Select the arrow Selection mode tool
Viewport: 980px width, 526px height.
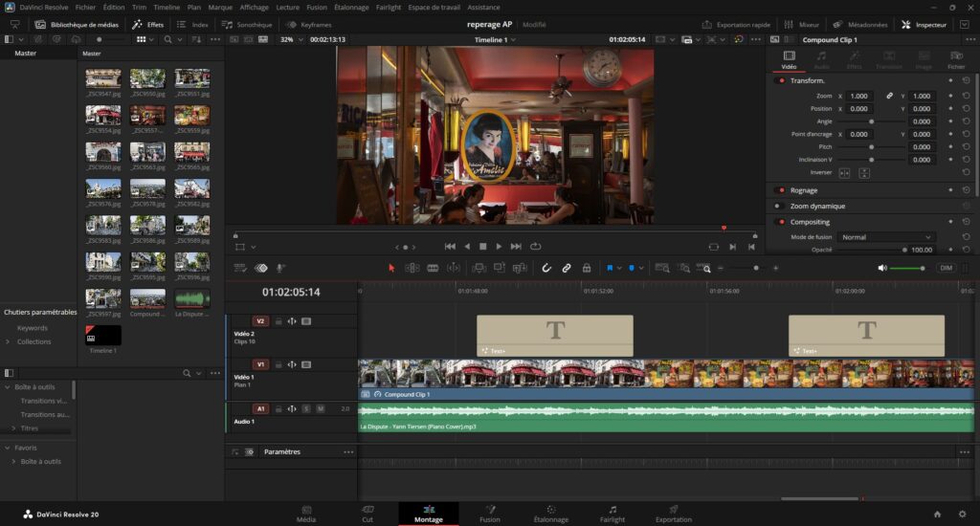(x=391, y=268)
